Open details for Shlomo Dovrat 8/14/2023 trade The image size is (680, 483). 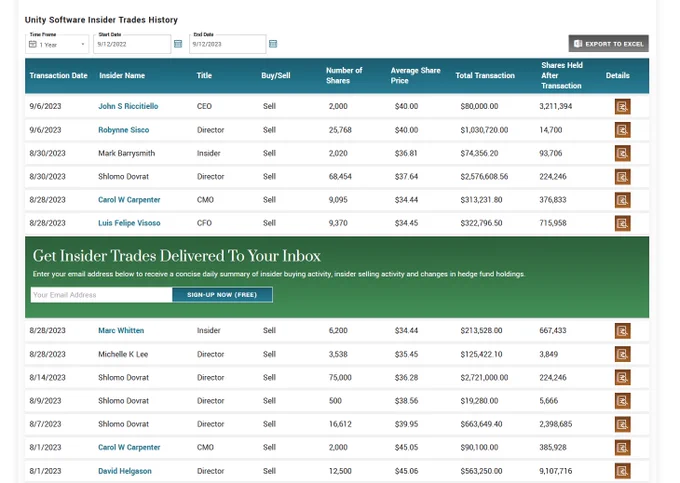(x=622, y=378)
